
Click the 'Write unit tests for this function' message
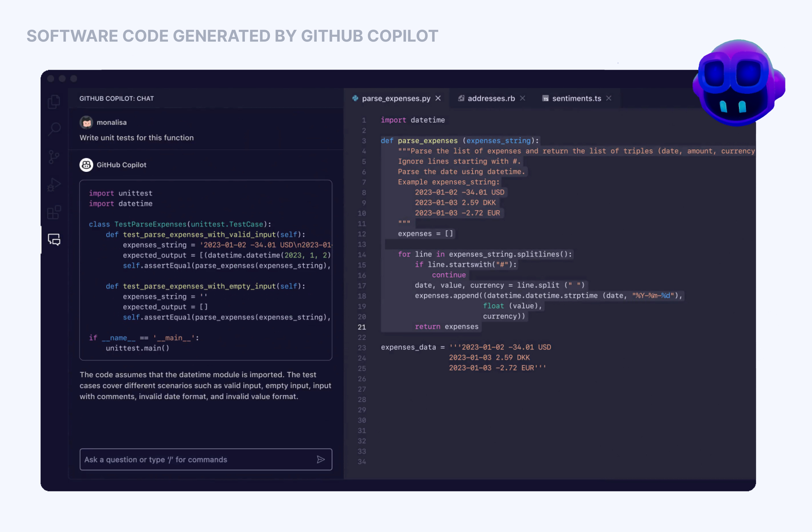coord(137,138)
